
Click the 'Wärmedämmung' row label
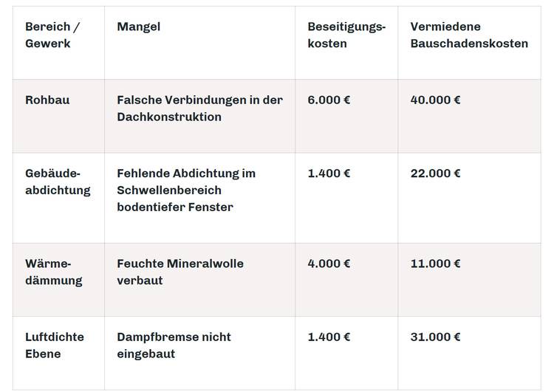pyautogui.click(x=53, y=272)
